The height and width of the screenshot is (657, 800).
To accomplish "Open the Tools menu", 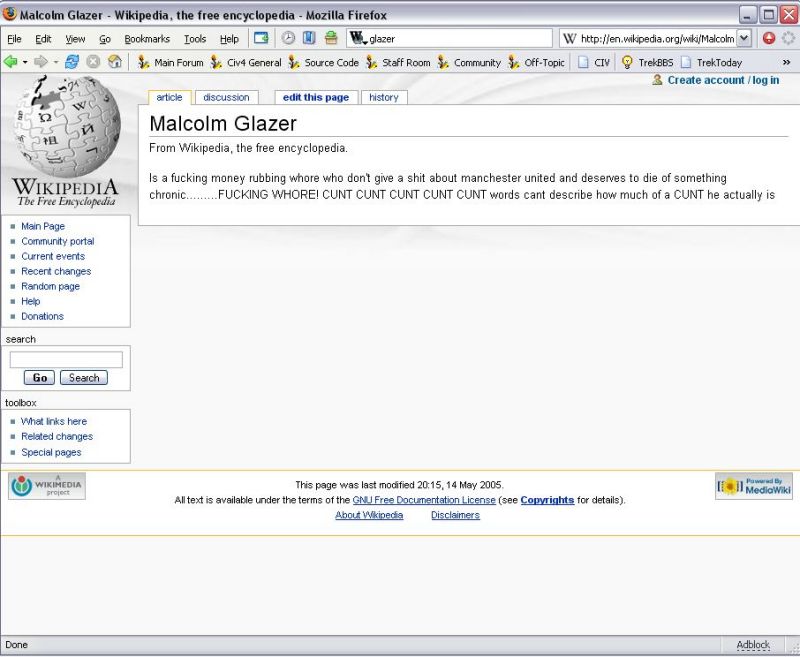I will click(195, 39).
